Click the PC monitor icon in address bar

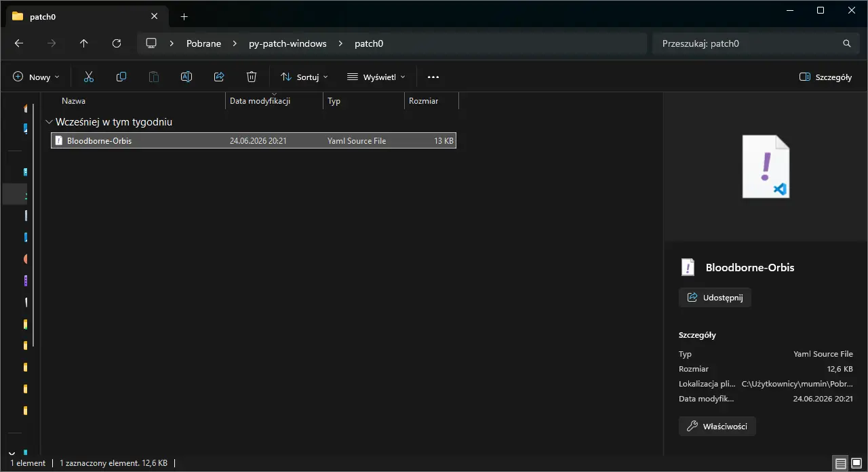click(151, 43)
